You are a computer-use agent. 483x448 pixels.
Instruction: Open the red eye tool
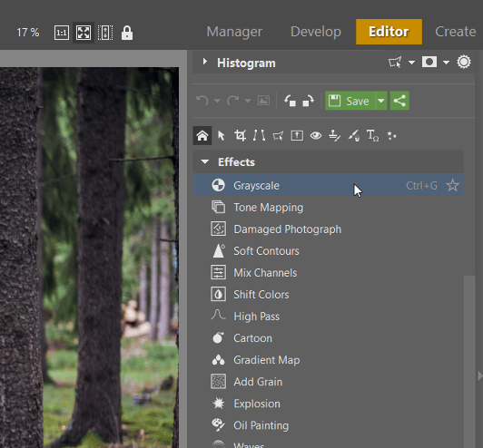point(316,135)
